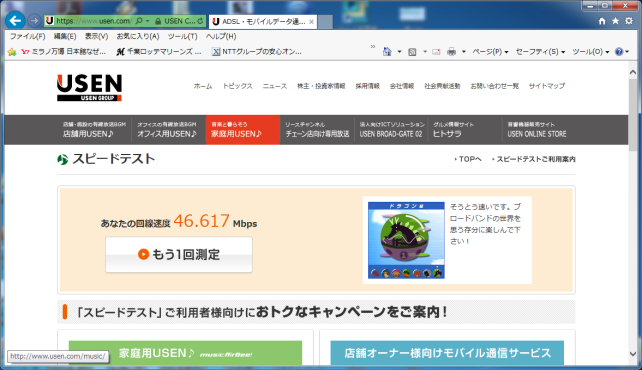
Task: Open the ページ(P) dropdown
Action: [x=490, y=52]
